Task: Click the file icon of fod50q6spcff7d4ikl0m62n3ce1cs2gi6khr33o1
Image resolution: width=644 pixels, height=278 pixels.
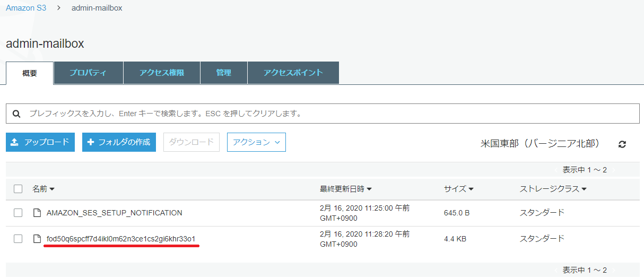Action: pyautogui.click(x=37, y=239)
